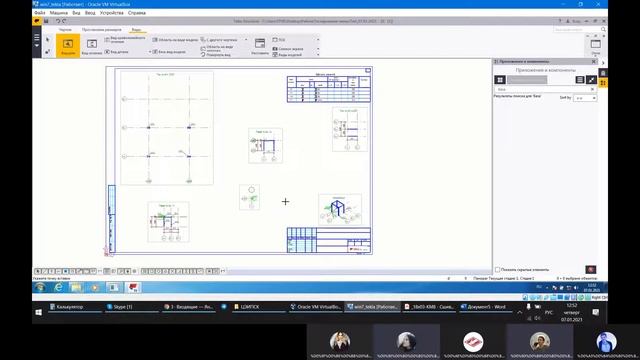This screenshot has height=360, width=640.
Task: Open the Tekla application menu flag button
Action: pyautogui.click(x=37, y=21)
